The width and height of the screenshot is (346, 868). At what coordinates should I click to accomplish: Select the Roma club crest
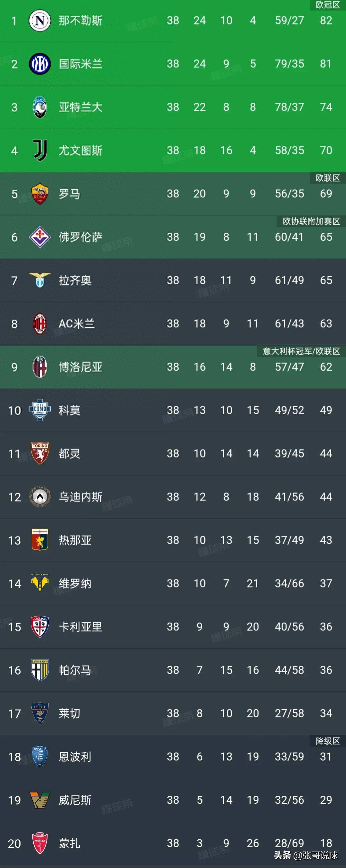[40, 194]
